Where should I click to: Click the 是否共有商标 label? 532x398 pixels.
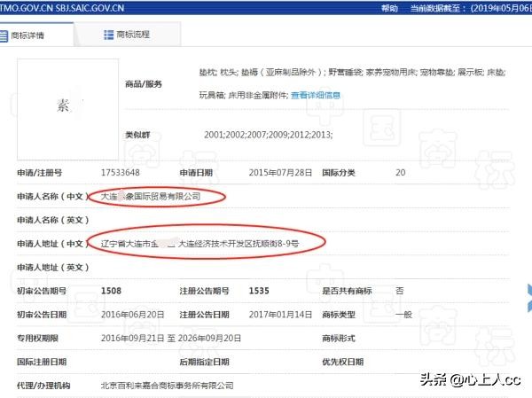point(347,291)
